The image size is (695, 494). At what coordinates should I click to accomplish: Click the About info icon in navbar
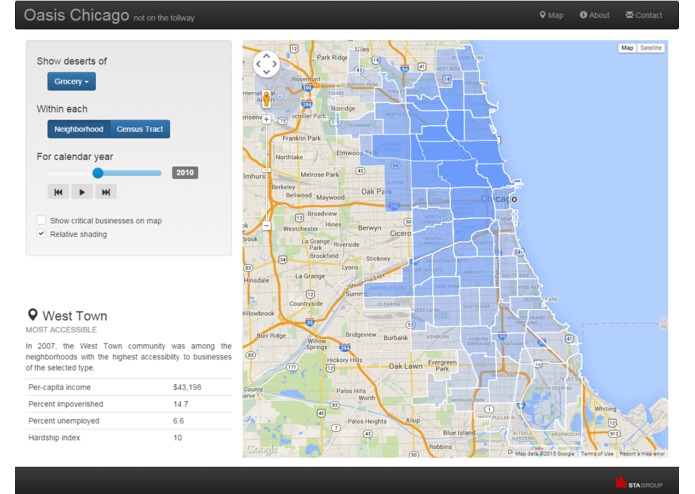583,15
